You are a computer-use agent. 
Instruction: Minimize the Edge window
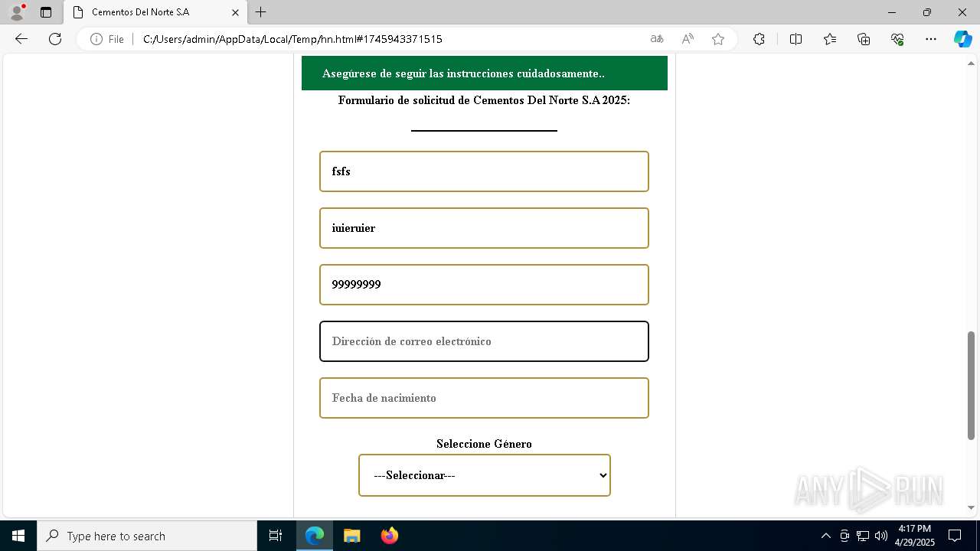click(x=892, y=12)
